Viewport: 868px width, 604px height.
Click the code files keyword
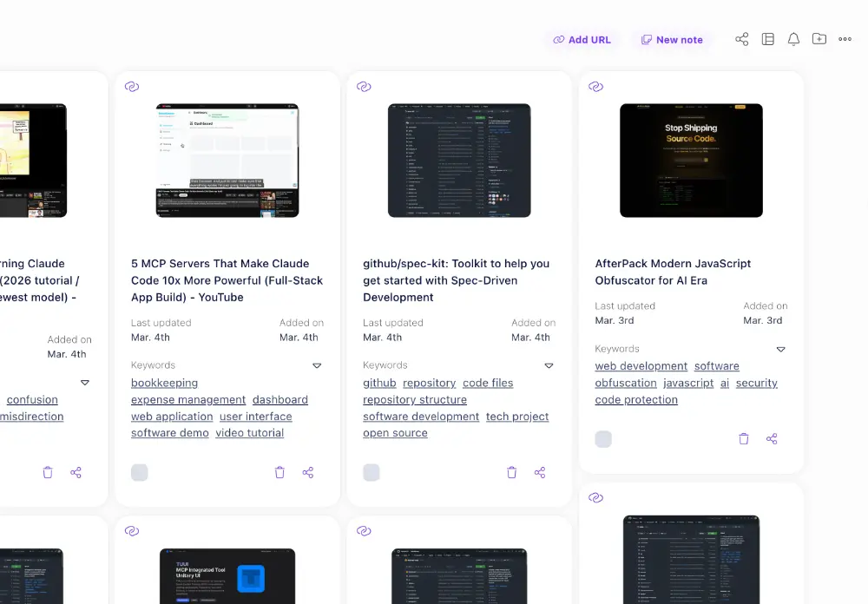tap(488, 383)
